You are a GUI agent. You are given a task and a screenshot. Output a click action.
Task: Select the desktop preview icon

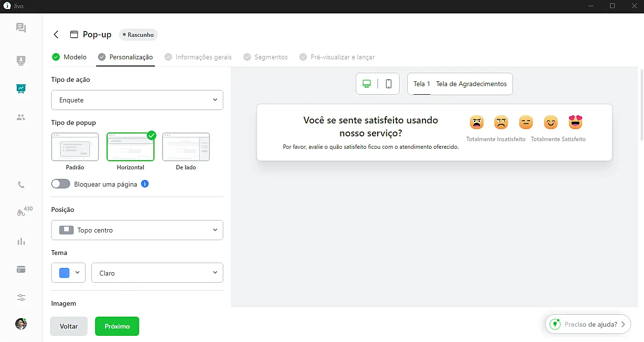pos(368,83)
